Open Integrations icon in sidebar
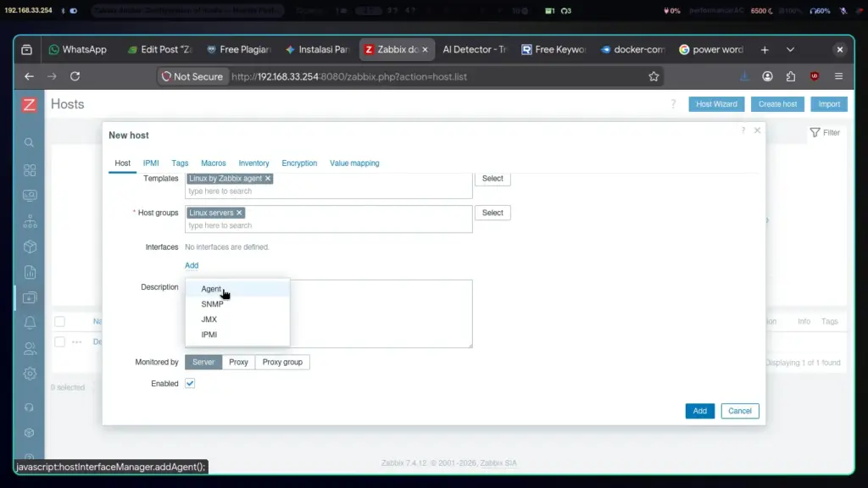Image resolution: width=868 pixels, height=488 pixels. pyautogui.click(x=30, y=433)
